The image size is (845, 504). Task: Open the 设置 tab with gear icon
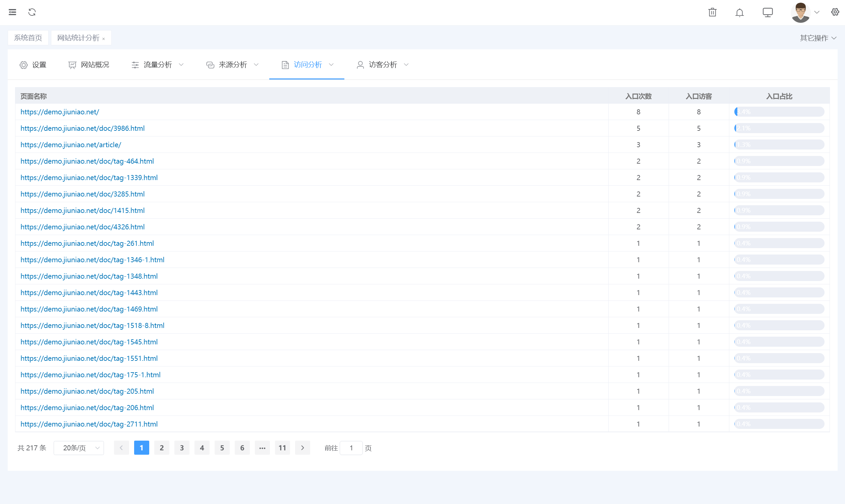(x=33, y=64)
